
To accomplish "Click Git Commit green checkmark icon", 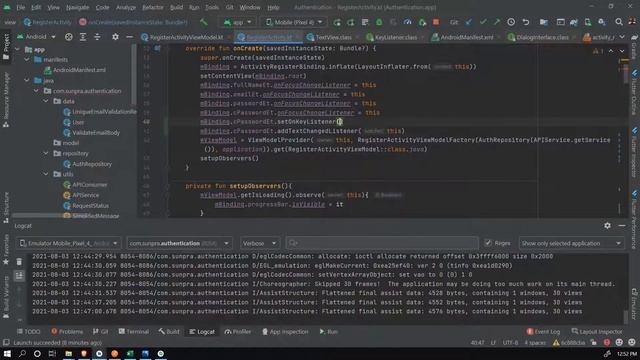I will pos(483,22).
